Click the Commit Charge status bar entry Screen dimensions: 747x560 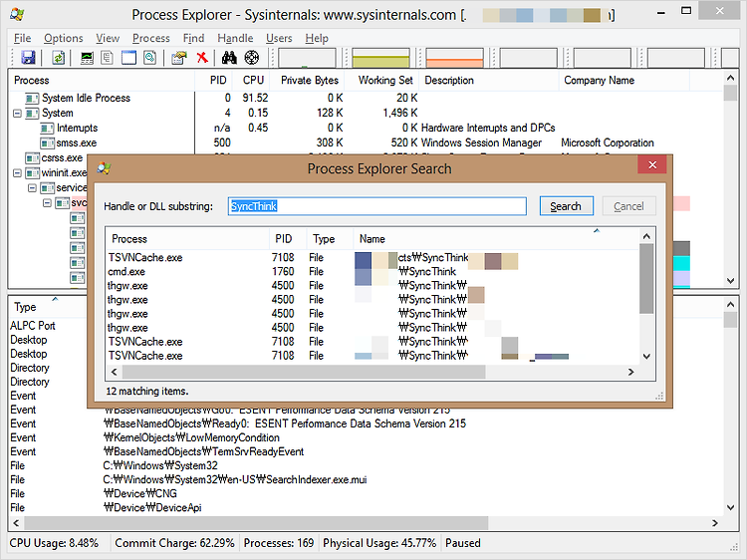(x=174, y=543)
